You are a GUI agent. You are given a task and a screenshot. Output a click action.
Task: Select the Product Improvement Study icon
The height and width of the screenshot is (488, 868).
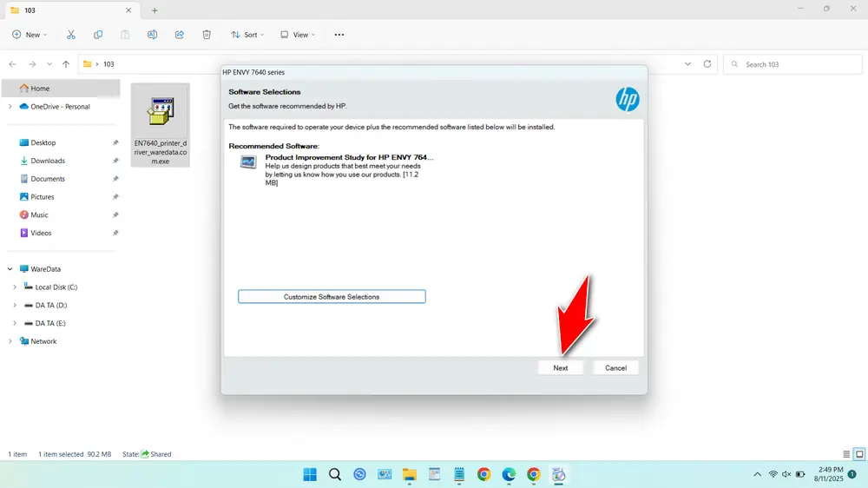(x=248, y=162)
